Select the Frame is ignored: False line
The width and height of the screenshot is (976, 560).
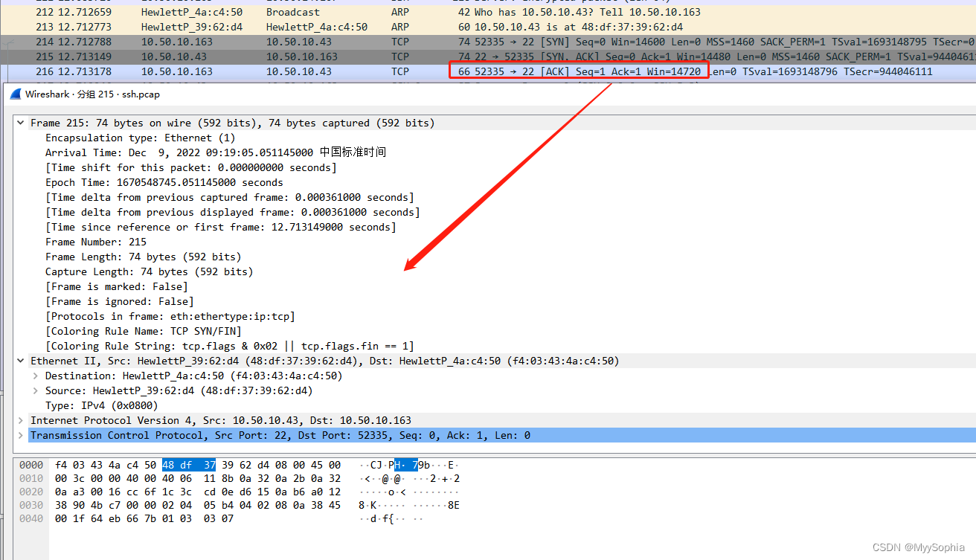120,301
